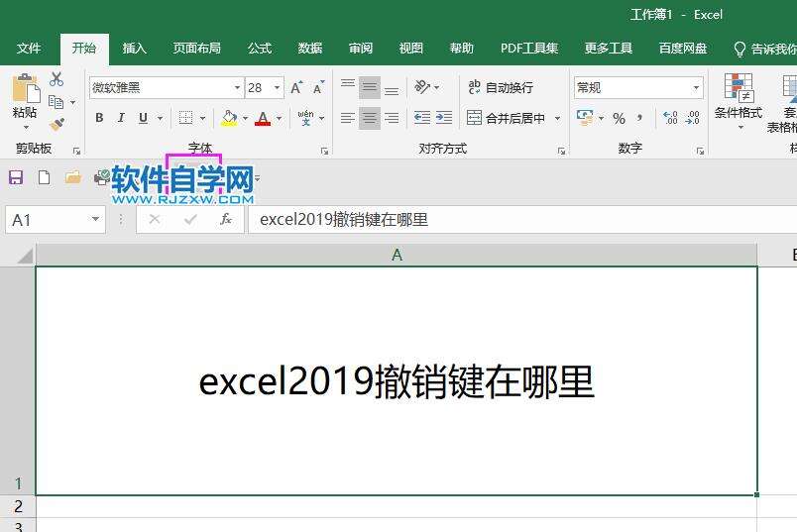Click Select All corner triangle
797x532 pixels.
25,255
